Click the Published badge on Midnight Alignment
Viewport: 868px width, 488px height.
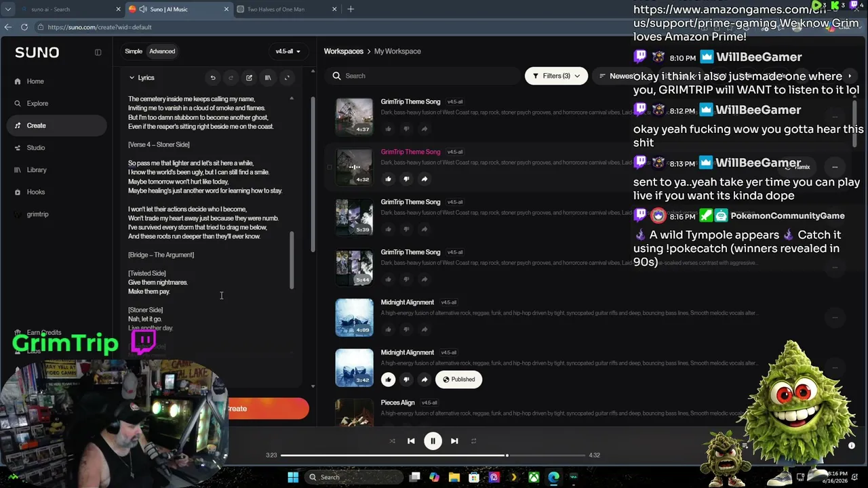[459, 380]
